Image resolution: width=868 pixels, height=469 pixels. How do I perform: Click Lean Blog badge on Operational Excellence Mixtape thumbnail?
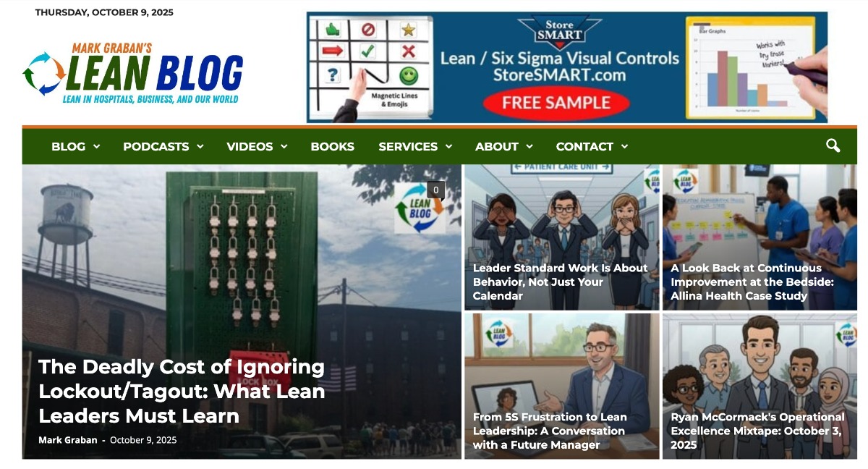[x=846, y=335]
